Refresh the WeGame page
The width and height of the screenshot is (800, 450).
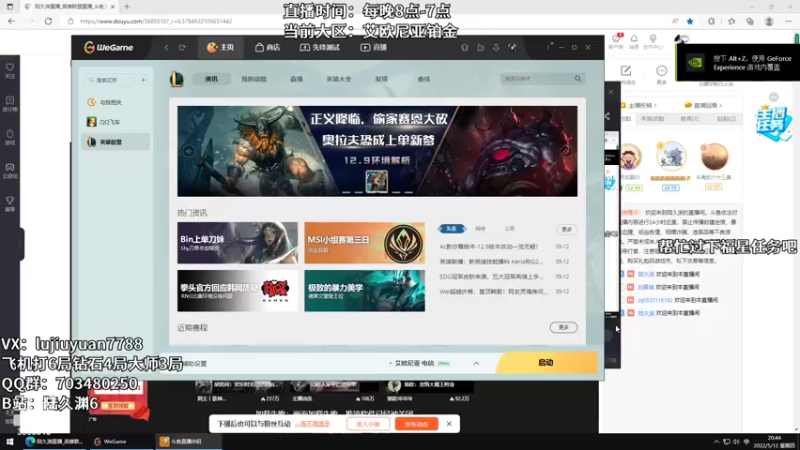182,47
